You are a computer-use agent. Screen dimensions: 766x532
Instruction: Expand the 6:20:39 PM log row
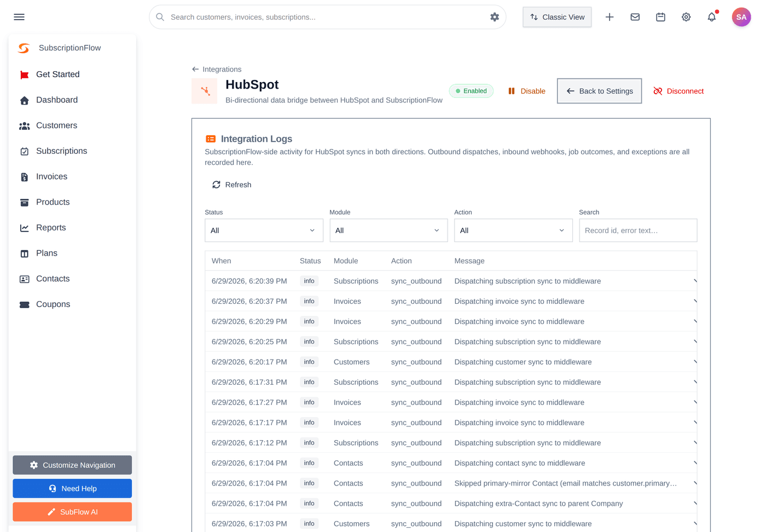695,281
